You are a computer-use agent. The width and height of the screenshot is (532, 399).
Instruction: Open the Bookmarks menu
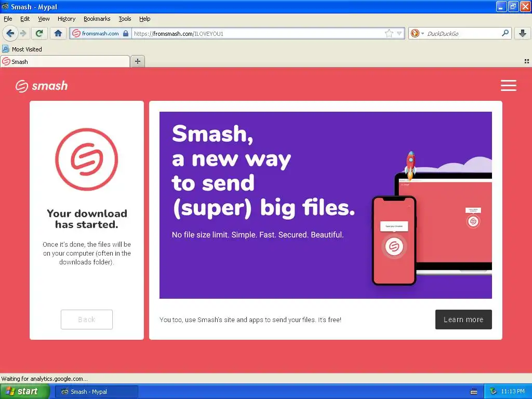97,19
